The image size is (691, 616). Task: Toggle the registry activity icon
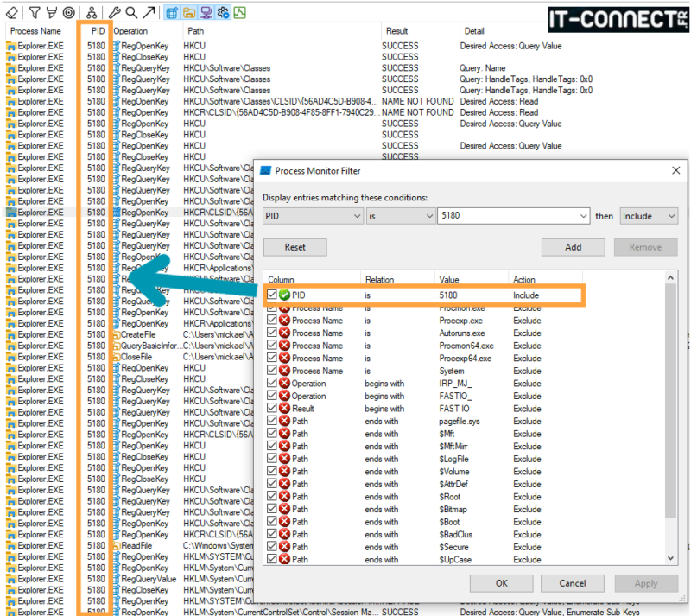170,12
